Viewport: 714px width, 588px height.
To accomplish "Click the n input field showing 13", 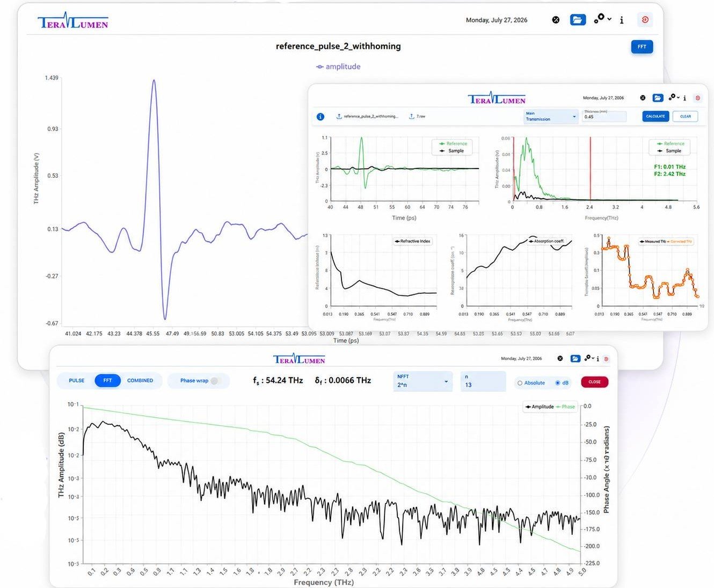I will [x=483, y=381].
